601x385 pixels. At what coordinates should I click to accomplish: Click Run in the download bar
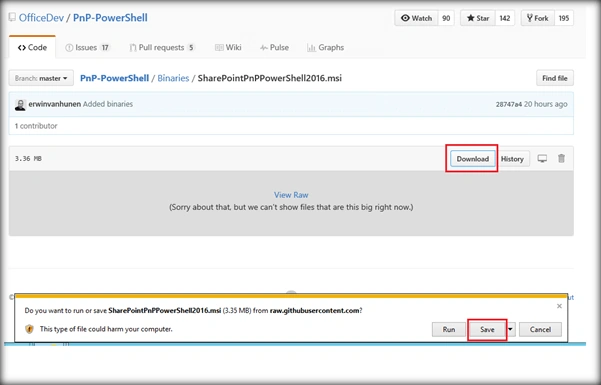pyautogui.click(x=449, y=329)
